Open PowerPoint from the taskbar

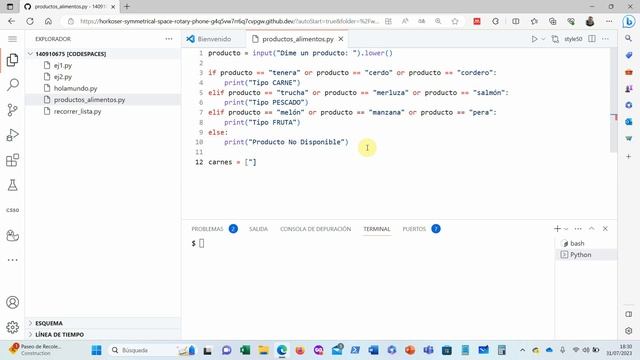point(410,350)
